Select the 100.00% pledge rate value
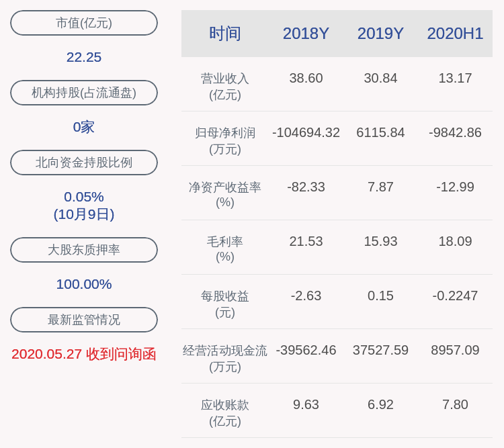The width and height of the screenshot is (504, 448). tap(84, 284)
